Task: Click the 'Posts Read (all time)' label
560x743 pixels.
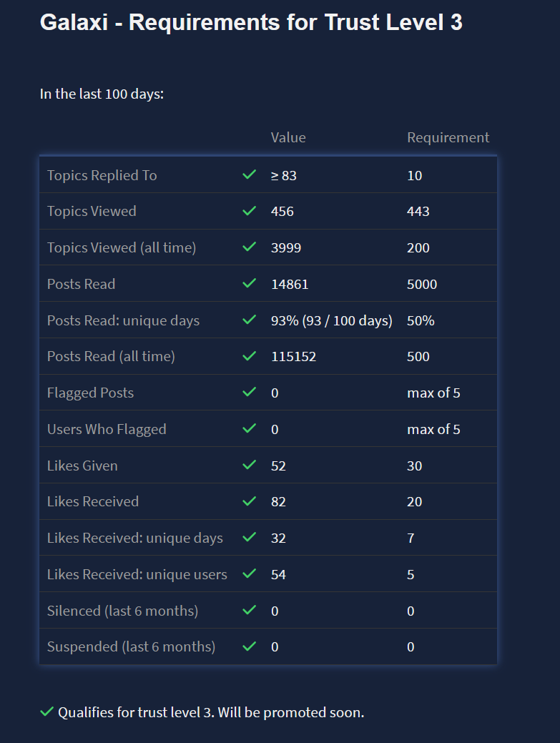Action: tap(111, 356)
